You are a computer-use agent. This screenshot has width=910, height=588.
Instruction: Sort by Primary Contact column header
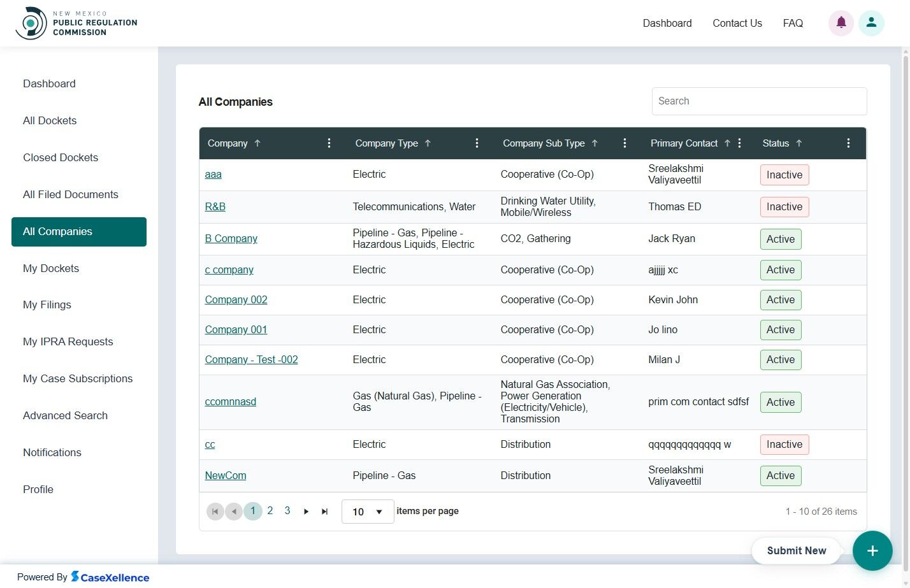coord(684,143)
